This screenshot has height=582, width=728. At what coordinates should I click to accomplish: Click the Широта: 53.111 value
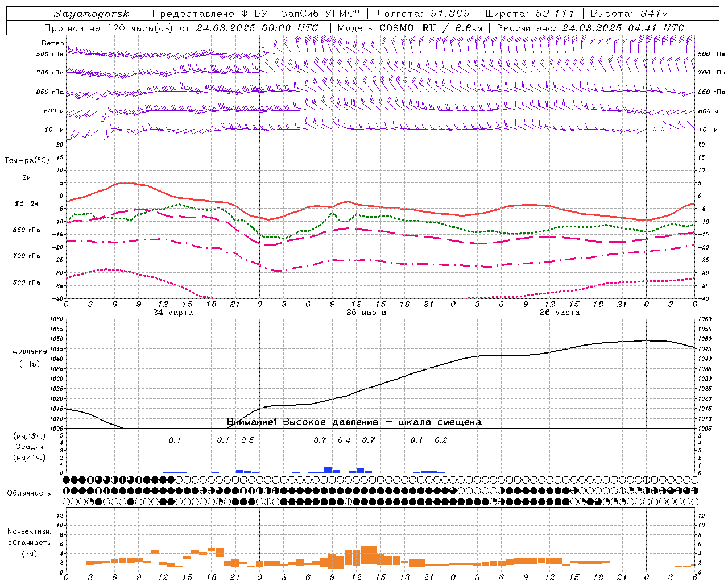tap(530, 14)
